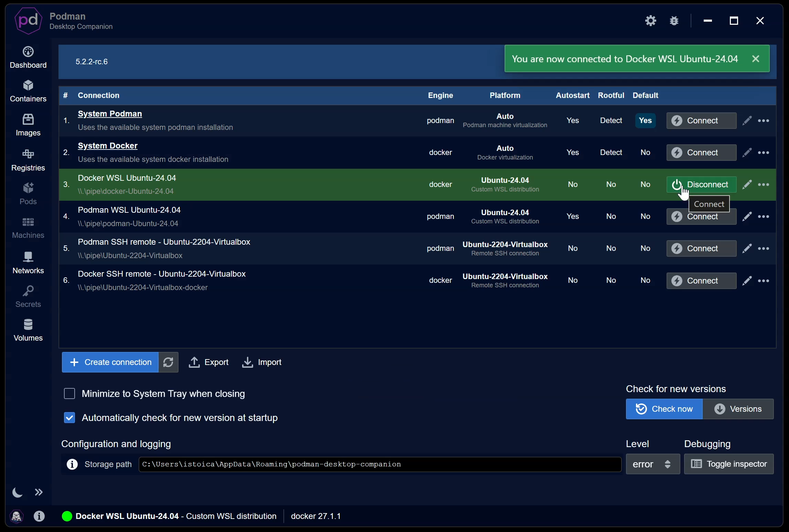Go to Containers in the sidebar

click(28, 91)
